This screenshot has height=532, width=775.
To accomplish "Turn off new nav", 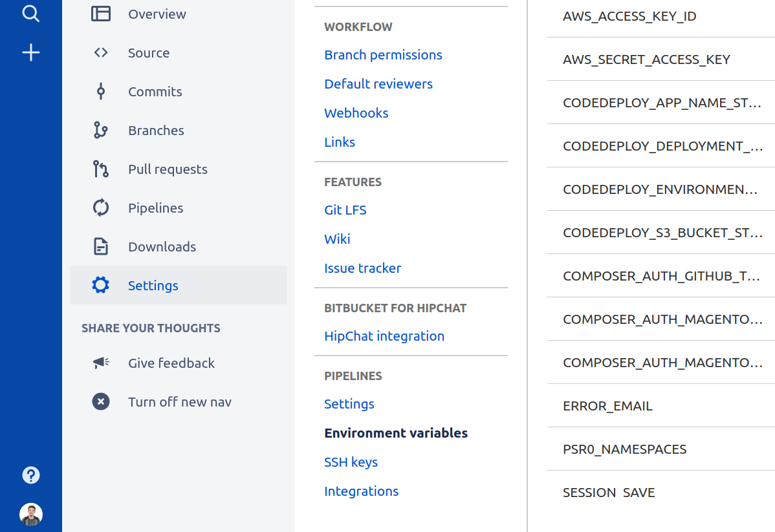I will [x=179, y=402].
